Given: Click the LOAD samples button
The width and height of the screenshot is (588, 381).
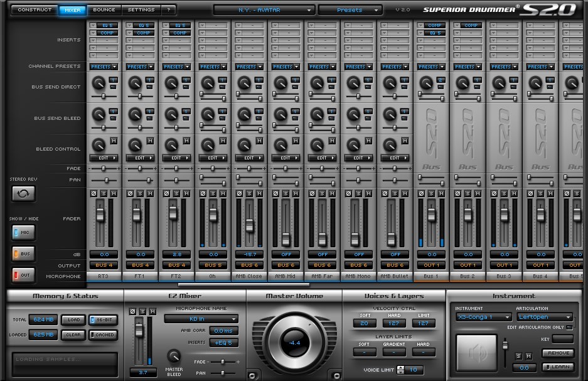Looking at the screenshot, I should click(73, 320).
